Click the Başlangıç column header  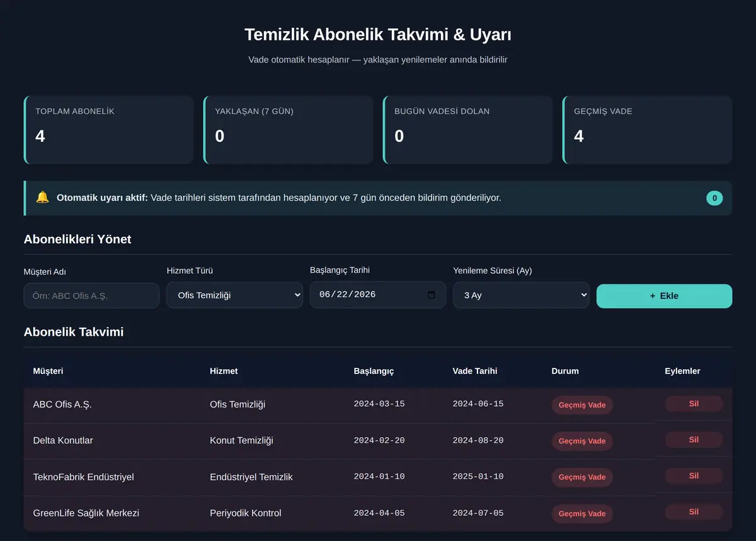pyautogui.click(x=374, y=371)
